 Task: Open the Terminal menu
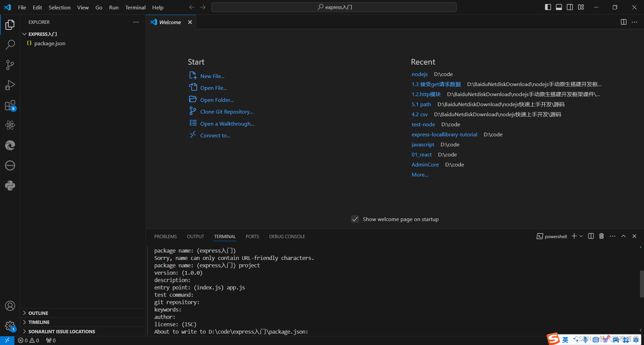135,7
